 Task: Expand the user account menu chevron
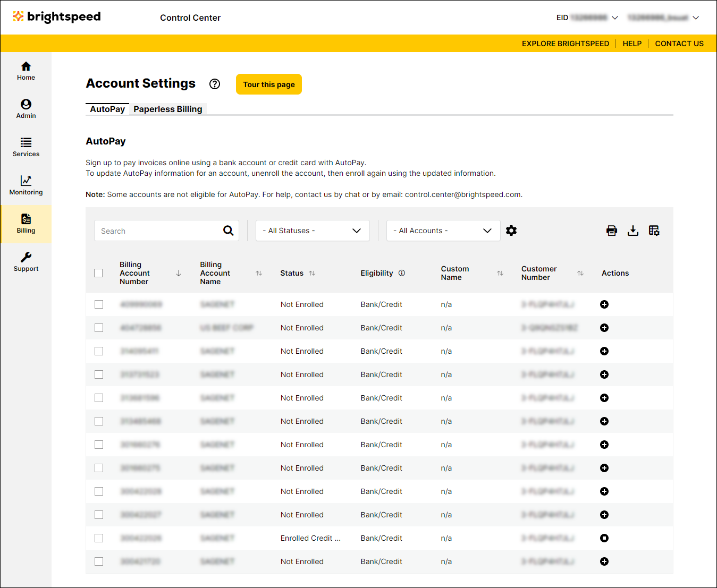click(x=696, y=18)
